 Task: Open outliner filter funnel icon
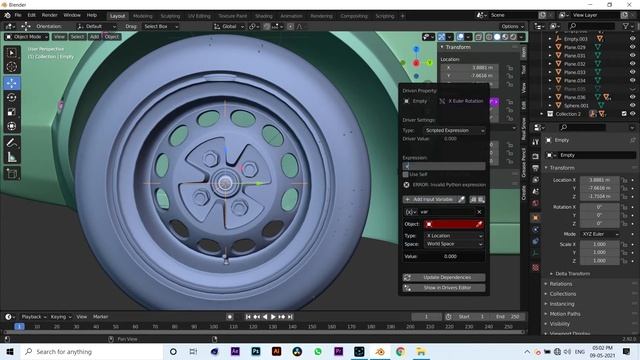[626, 26]
